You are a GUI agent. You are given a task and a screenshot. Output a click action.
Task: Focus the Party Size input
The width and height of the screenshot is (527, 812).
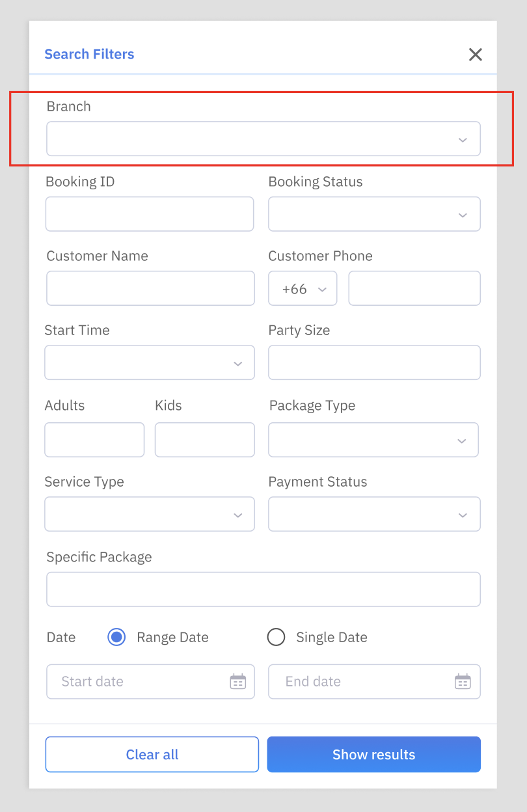point(374,362)
